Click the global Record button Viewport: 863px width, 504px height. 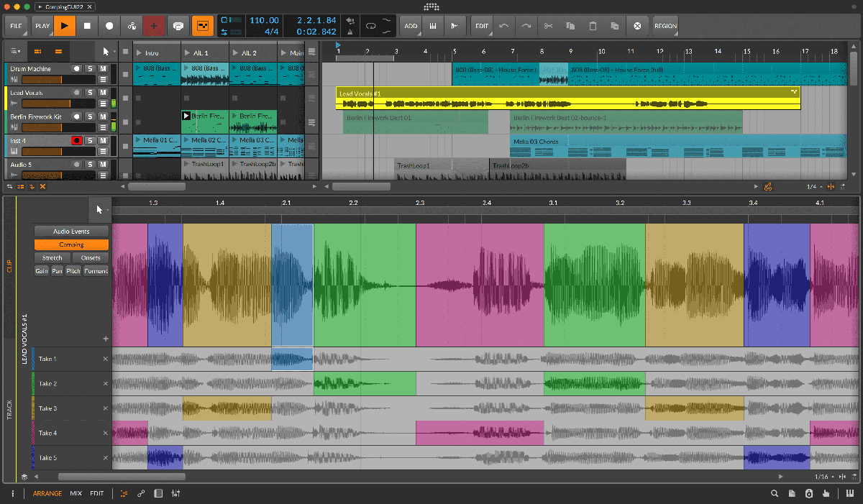(x=109, y=26)
